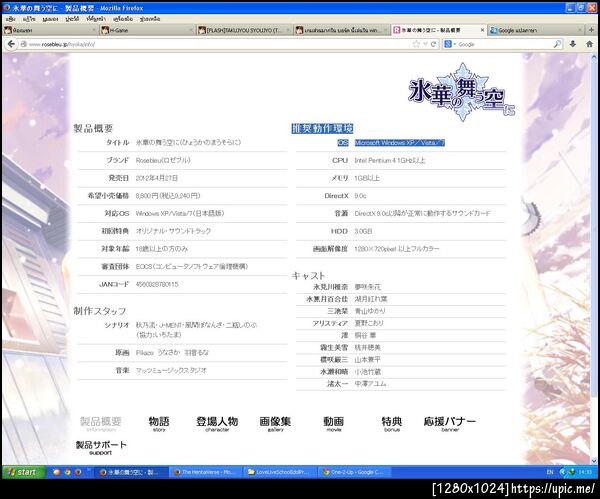
Task: Open the 画像集 gallery page link
Action: click(x=275, y=424)
